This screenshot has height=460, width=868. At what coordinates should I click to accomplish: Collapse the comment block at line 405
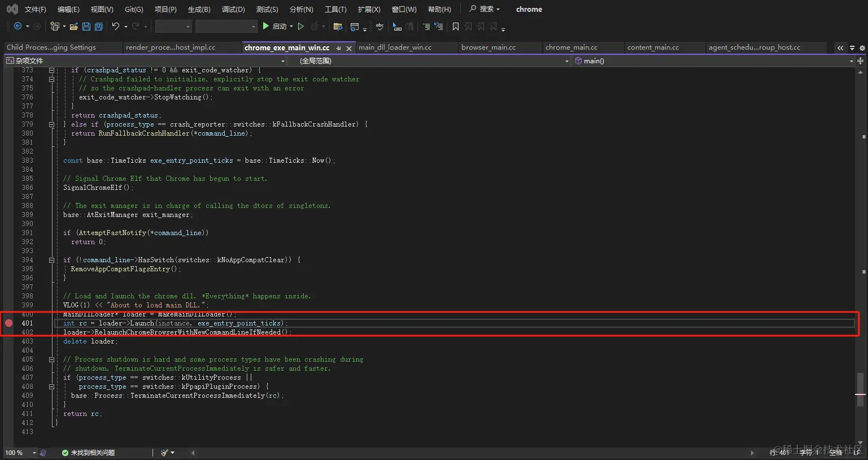[51, 359]
